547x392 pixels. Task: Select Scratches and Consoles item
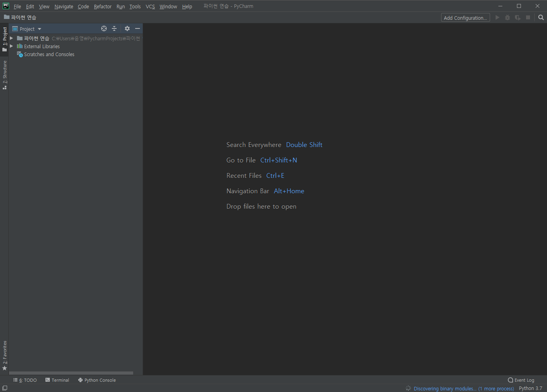coord(49,55)
